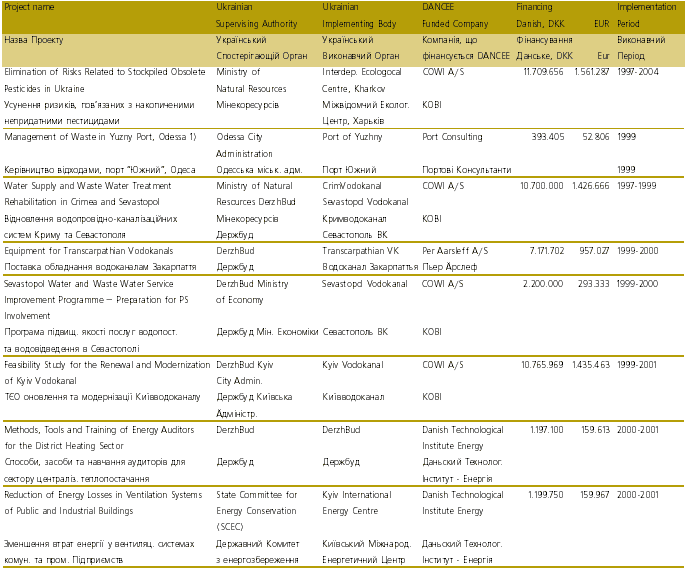Select the EUR value '159.613'

pyautogui.click(x=595, y=430)
